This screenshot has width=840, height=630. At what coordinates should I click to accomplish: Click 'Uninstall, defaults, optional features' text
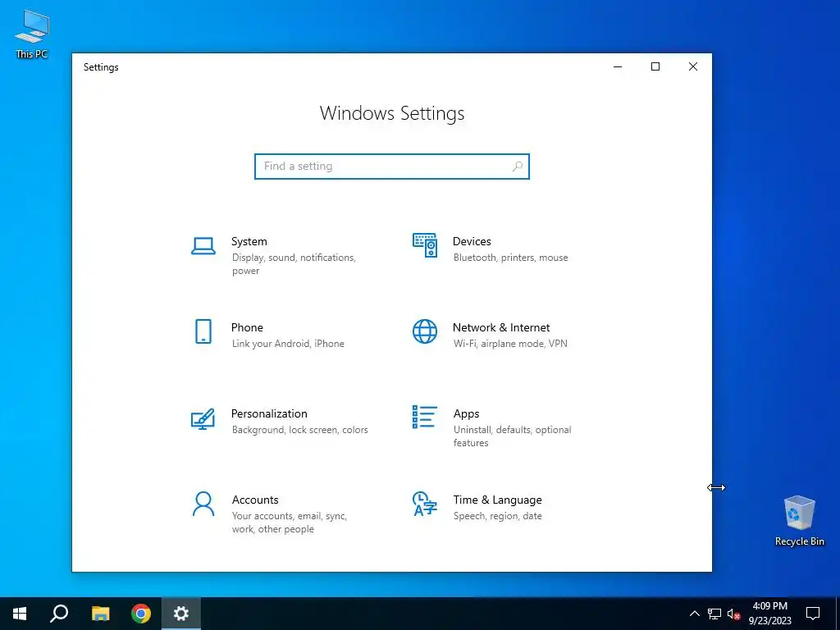pyautogui.click(x=512, y=436)
